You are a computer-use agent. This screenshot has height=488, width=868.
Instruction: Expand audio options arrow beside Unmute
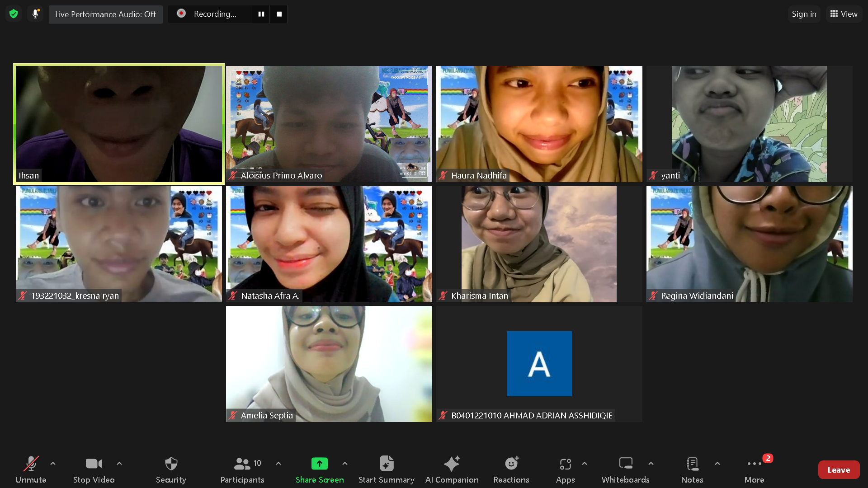[x=53, y=464]
